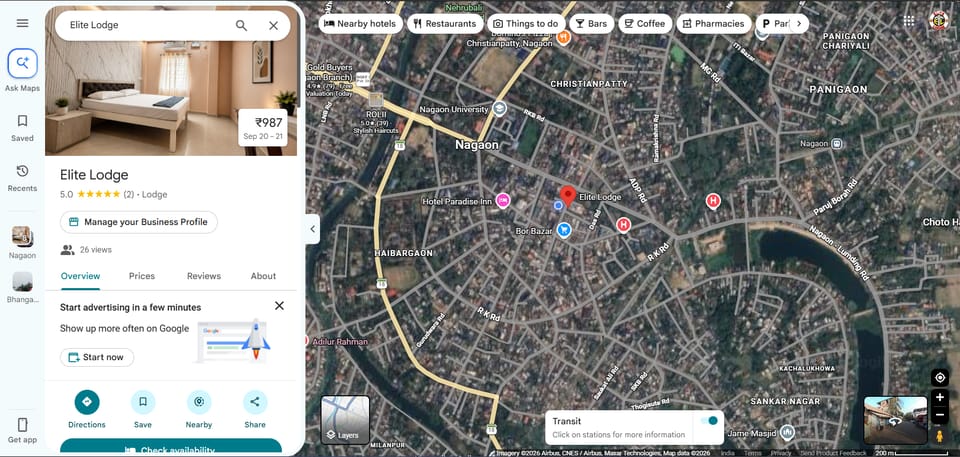Collapse the side panel
The image size is (960, 457).
[312, 229]
